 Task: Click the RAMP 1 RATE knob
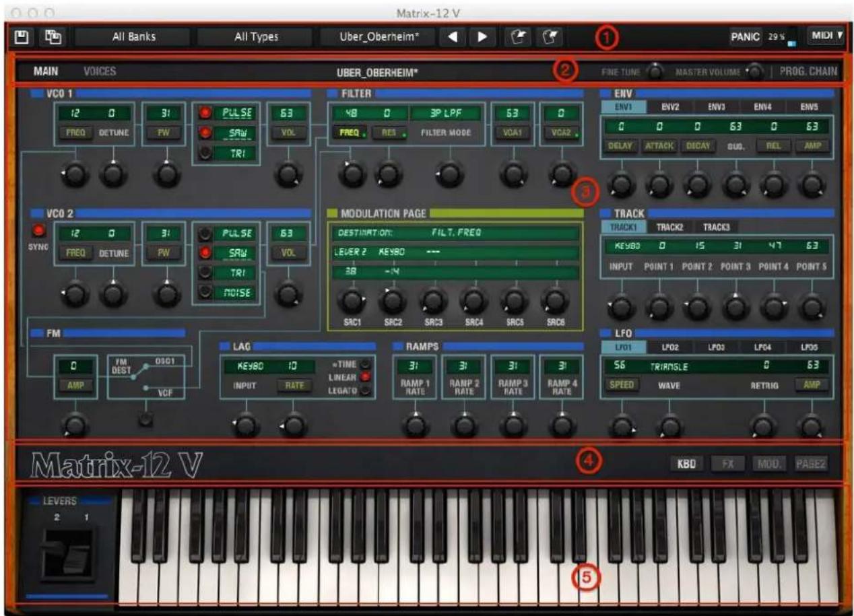tap(416, 424)
